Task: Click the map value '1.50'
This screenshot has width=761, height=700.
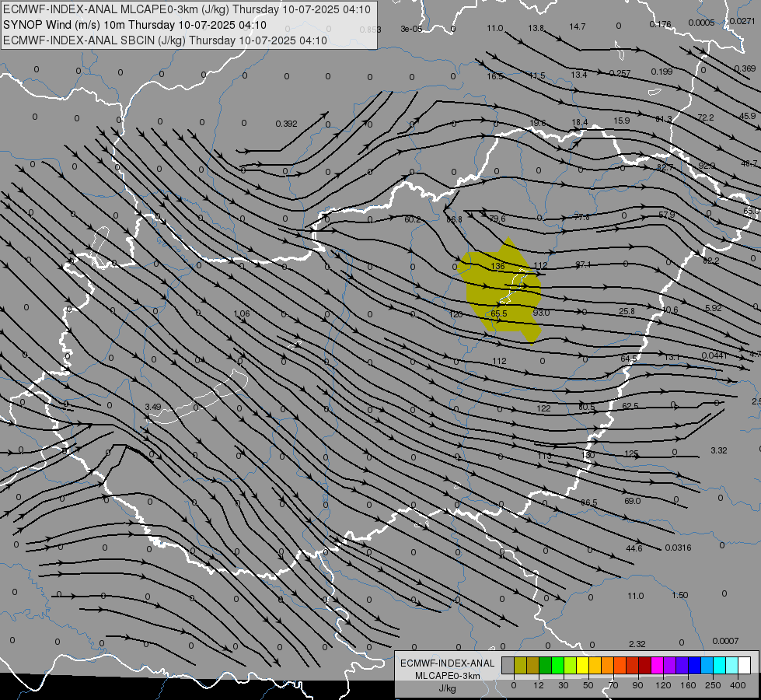Action: tap(680, 595)
